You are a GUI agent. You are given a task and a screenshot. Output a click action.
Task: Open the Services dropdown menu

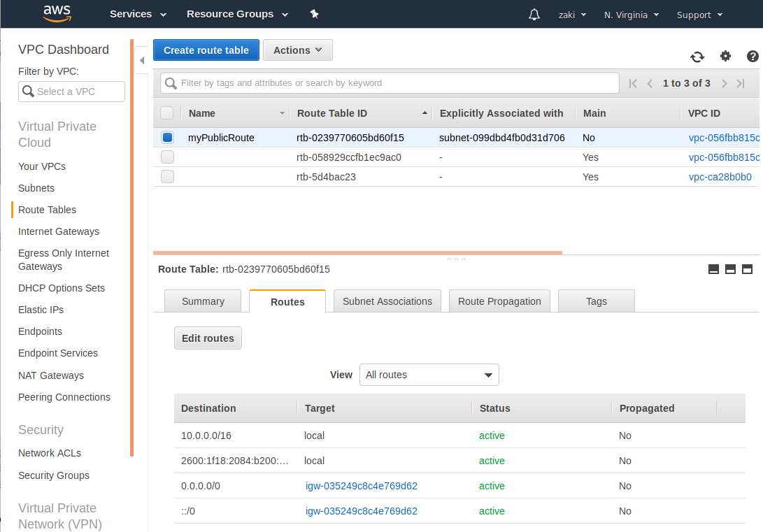tap(138, 14)
